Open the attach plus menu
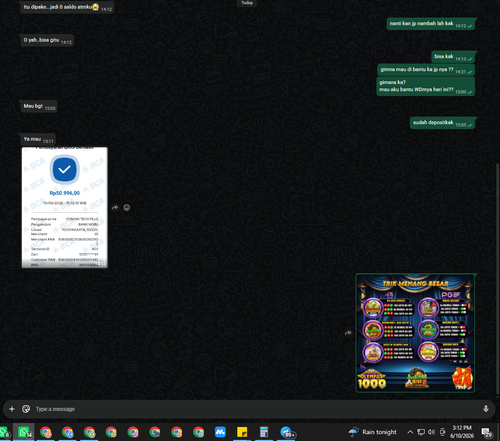The image size is (500, 441). coord(12,409)
